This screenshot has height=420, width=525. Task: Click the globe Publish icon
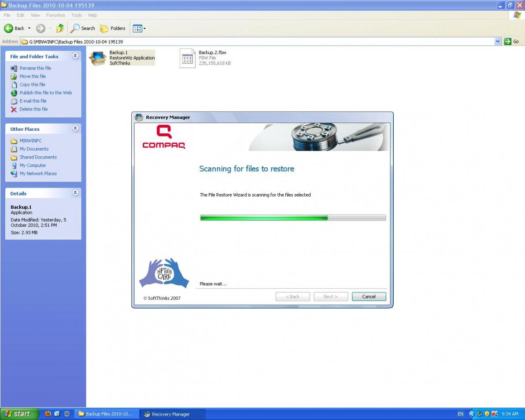[14, 93]
